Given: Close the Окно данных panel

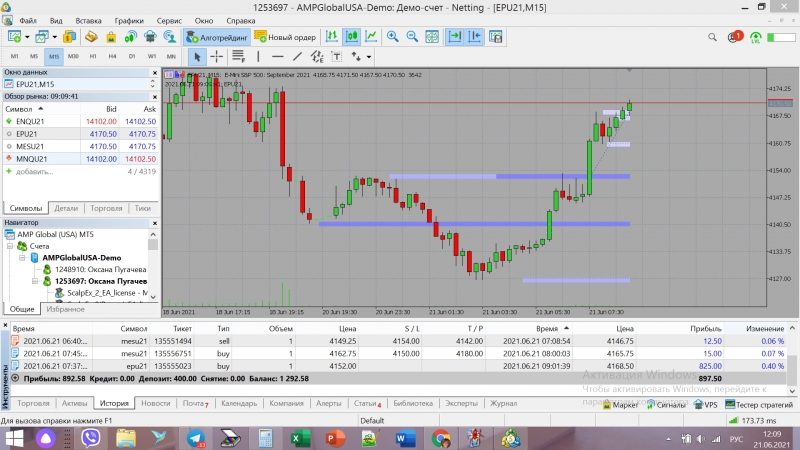Looking at the screenshot, I should click(x=155, y=72).
